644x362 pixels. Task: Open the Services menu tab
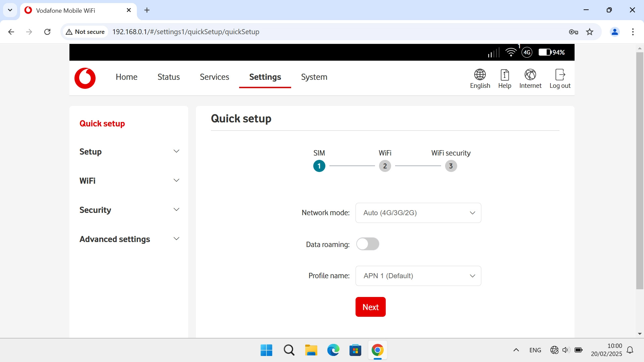[x=214, y=77]
